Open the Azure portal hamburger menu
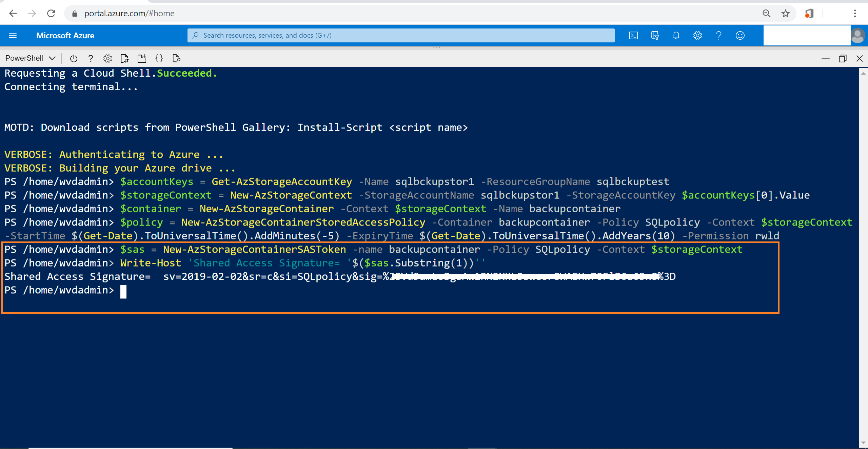This screenshot has width=868, height=449. (13, 35)
